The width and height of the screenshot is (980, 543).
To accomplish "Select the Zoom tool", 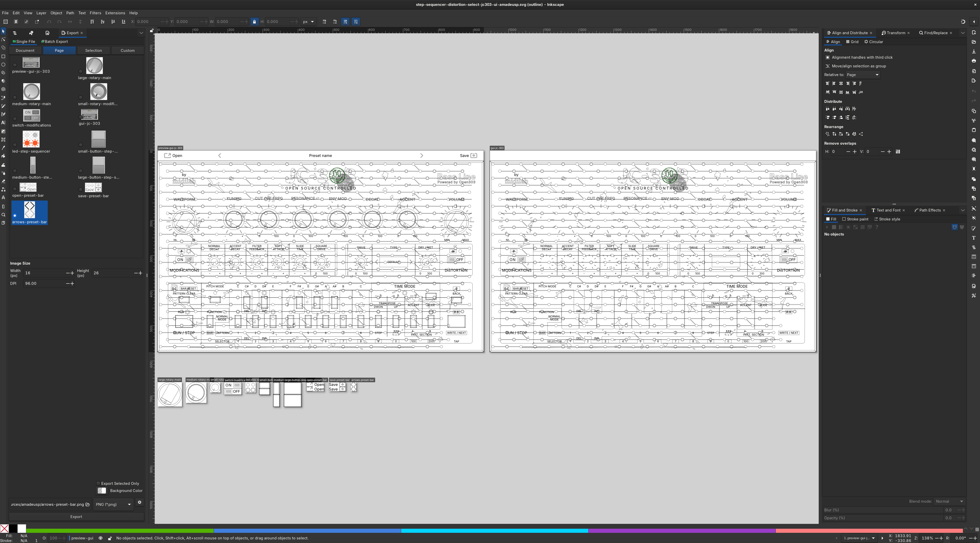I will click(3, 215).
